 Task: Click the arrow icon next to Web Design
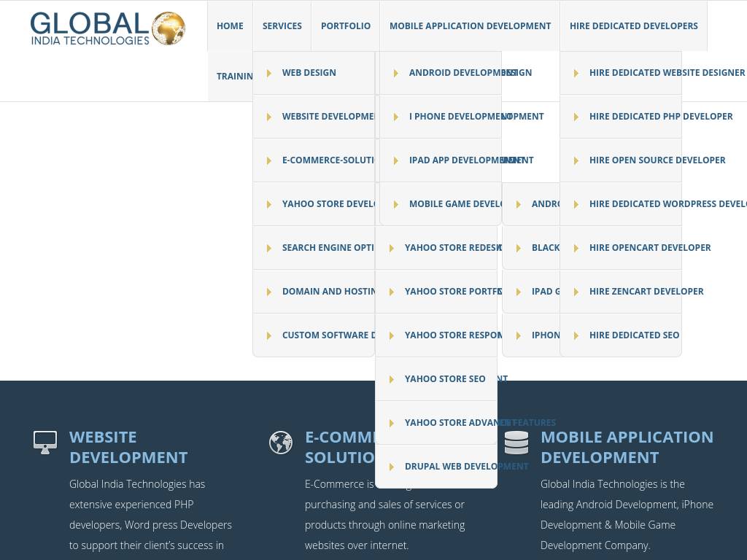(x=269, y=73)
